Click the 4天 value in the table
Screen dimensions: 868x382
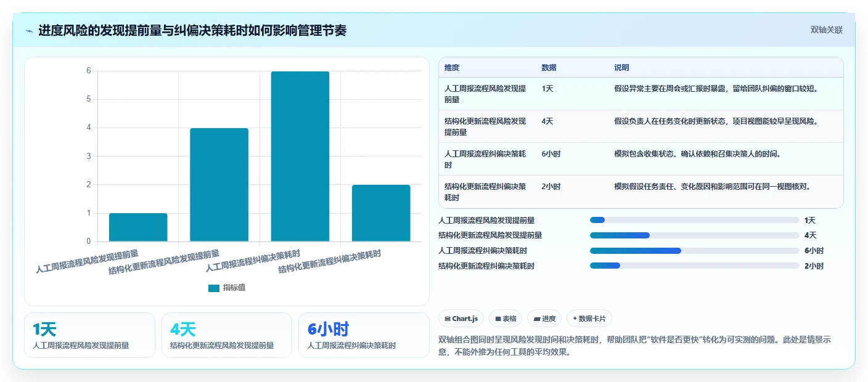[547, 121]
